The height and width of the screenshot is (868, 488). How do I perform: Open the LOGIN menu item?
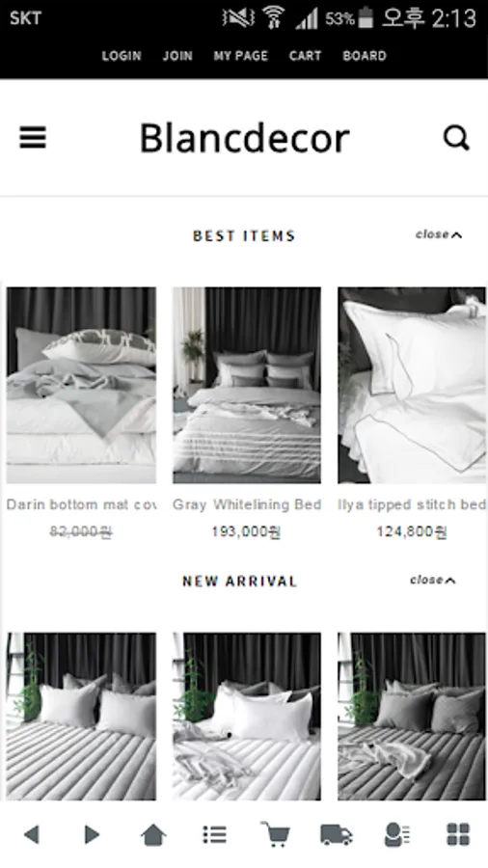click(x=122, y=56)
